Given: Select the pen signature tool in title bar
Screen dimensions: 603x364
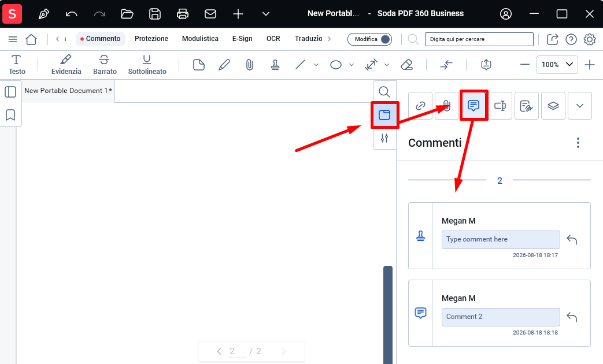Looking at the screenshot, I should (x=44, y=14).
